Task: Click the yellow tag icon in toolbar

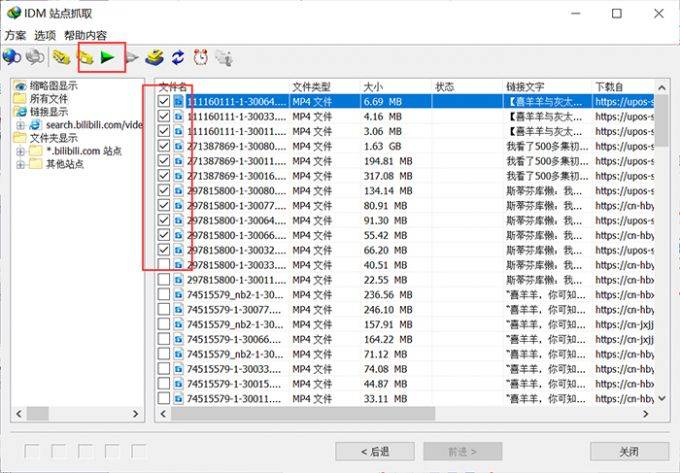Action: tap(61, 57)
